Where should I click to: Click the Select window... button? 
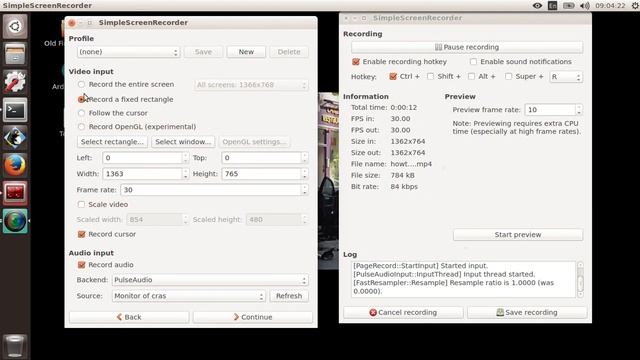[x=183, y=142]
